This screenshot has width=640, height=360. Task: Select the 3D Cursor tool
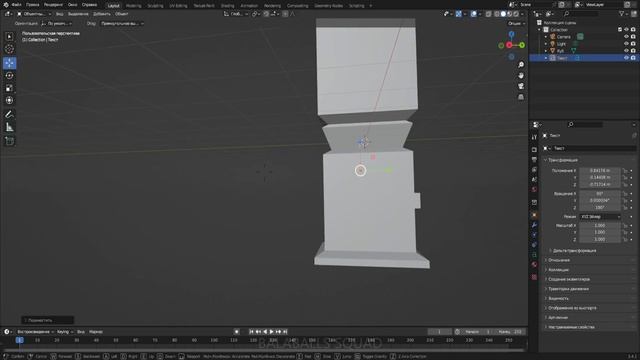(x=9, y=49)
